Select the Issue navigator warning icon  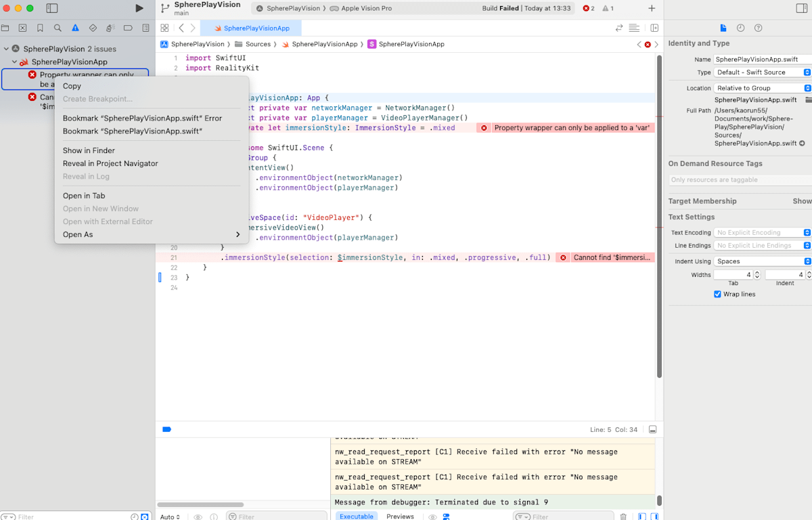[75, 28]
